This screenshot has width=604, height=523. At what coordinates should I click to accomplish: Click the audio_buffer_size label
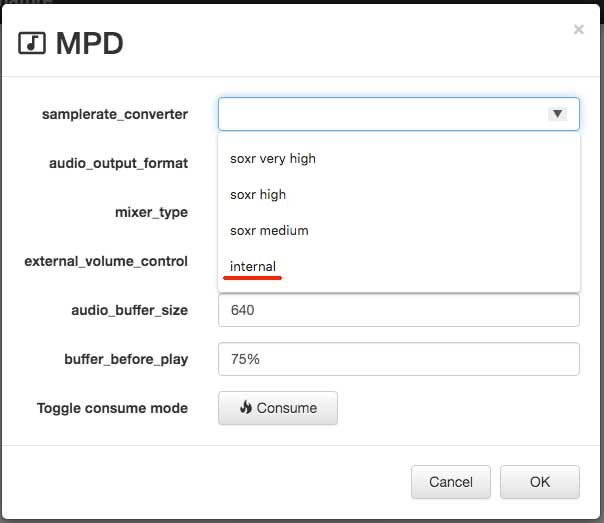[x=129, y=310]
